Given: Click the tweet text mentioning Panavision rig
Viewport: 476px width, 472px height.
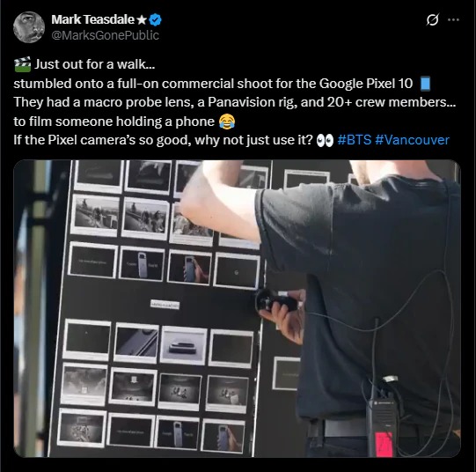Looking at the screenshot, I should point(234,102).
